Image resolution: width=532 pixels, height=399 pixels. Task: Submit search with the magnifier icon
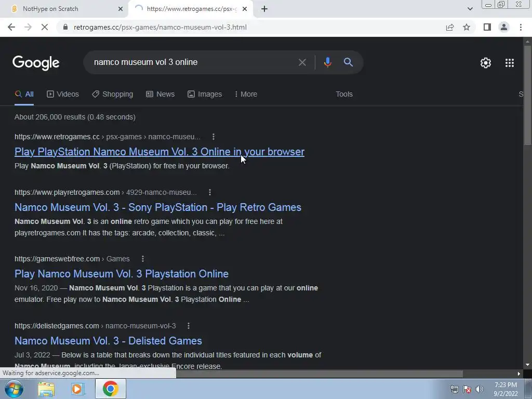tap(348, 62)
